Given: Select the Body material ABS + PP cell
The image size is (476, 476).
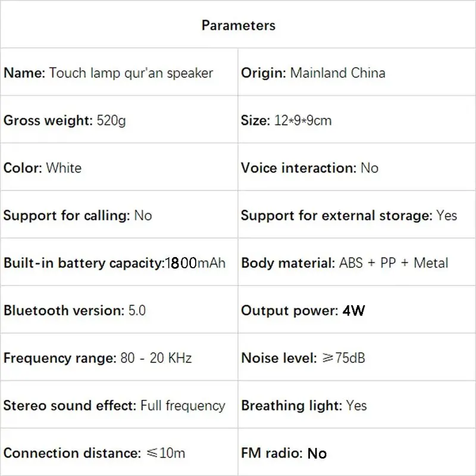Looking at the screenshot, I should coord(345,263).
